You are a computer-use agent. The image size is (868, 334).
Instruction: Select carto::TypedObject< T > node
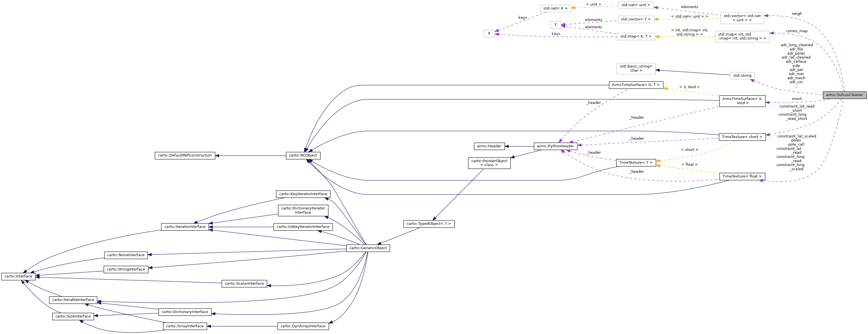click(x=429, y=224)
